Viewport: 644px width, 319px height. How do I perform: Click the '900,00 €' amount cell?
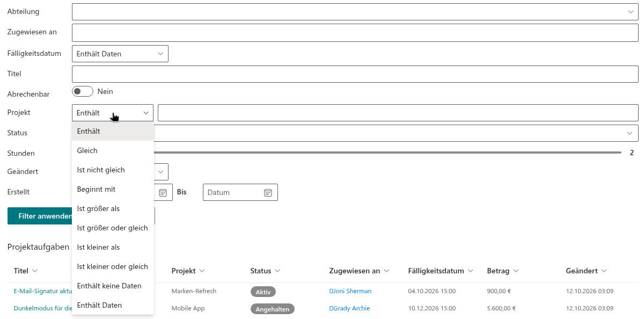coord(498,291)
